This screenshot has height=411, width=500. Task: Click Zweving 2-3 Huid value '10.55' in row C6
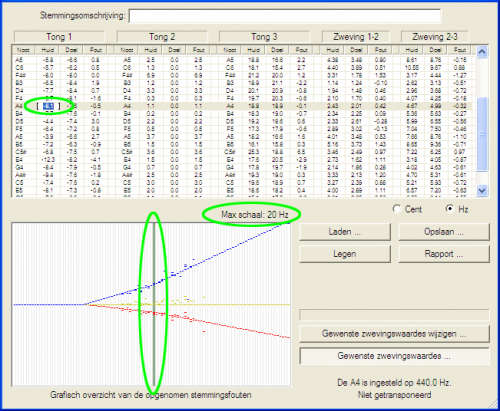[412, 68]
